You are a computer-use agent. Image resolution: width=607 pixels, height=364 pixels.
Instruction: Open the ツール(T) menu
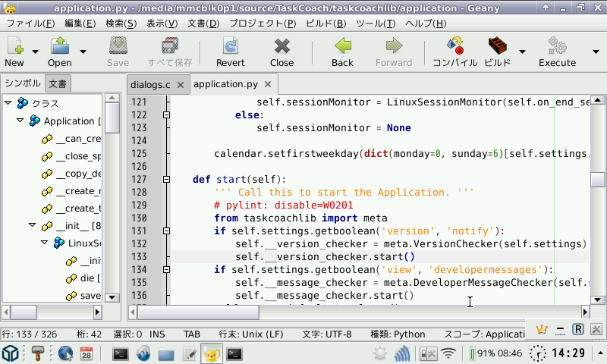(x=376, y=24)
